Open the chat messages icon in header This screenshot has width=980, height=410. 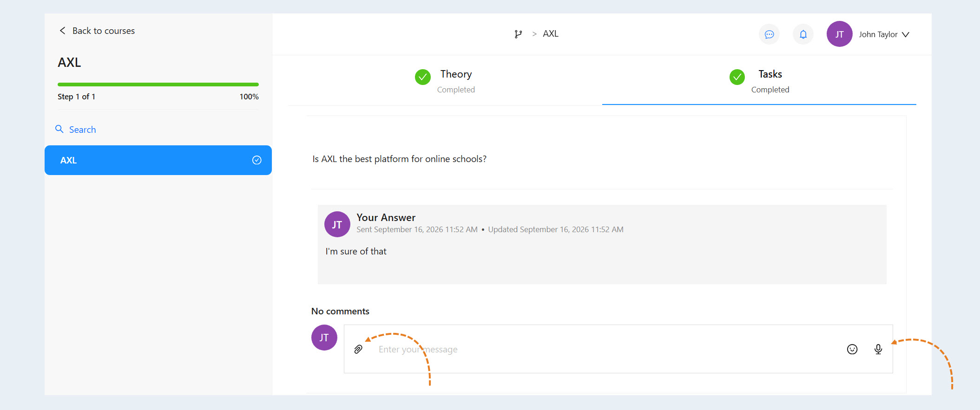[x=770, y=34]
